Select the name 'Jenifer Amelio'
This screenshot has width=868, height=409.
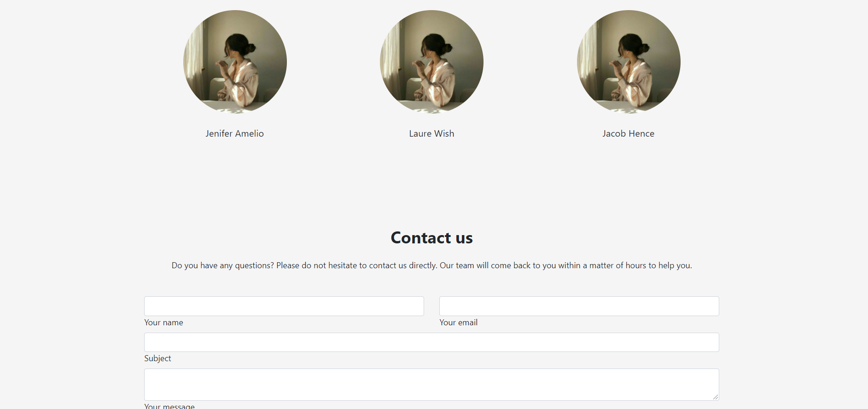click(x=234, y=133)
